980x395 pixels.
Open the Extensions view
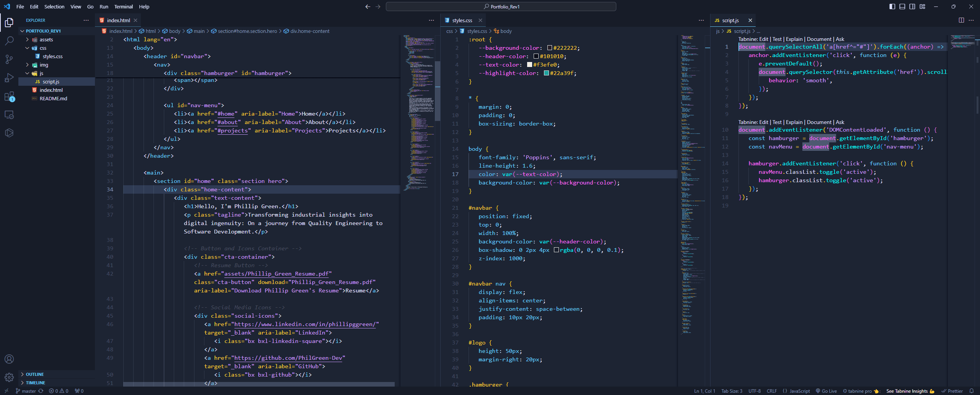tap(9, 96)
